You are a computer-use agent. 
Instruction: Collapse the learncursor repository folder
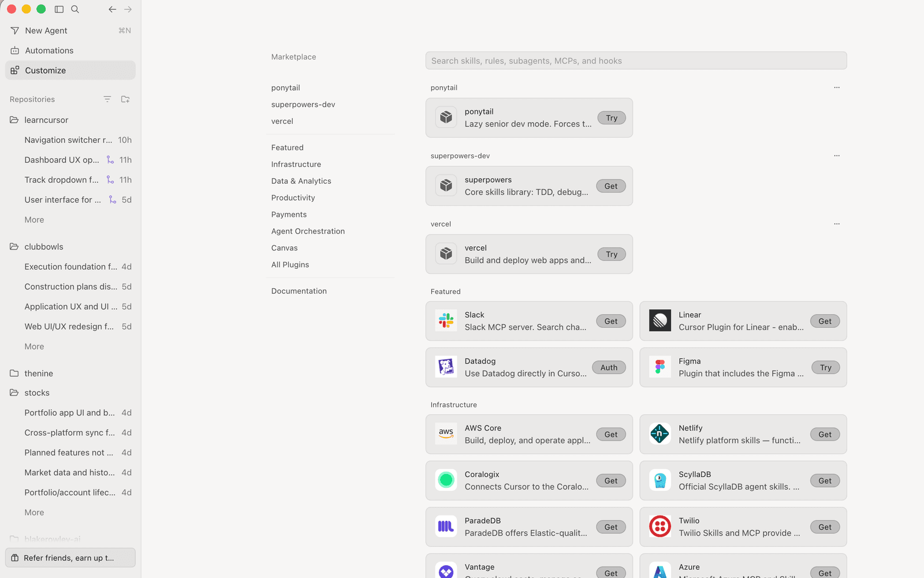14,120
